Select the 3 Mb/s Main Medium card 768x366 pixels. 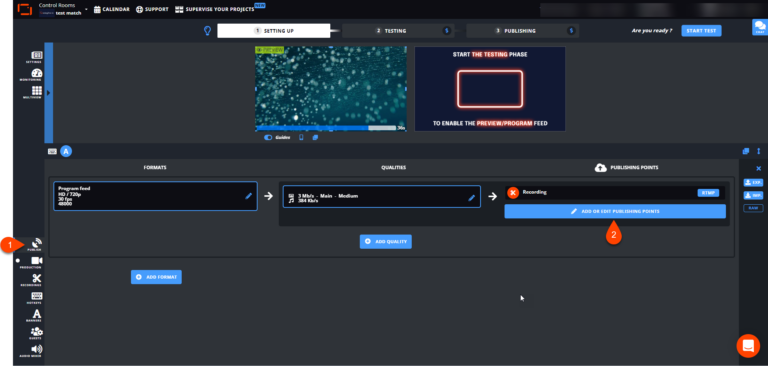click(x=382, y=196)
